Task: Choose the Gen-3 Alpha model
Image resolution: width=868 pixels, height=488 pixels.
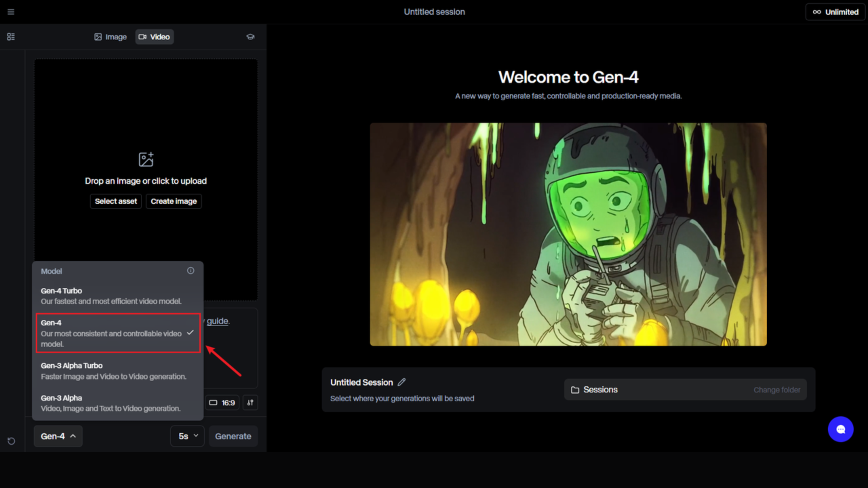Action: (x=118, y=403)
